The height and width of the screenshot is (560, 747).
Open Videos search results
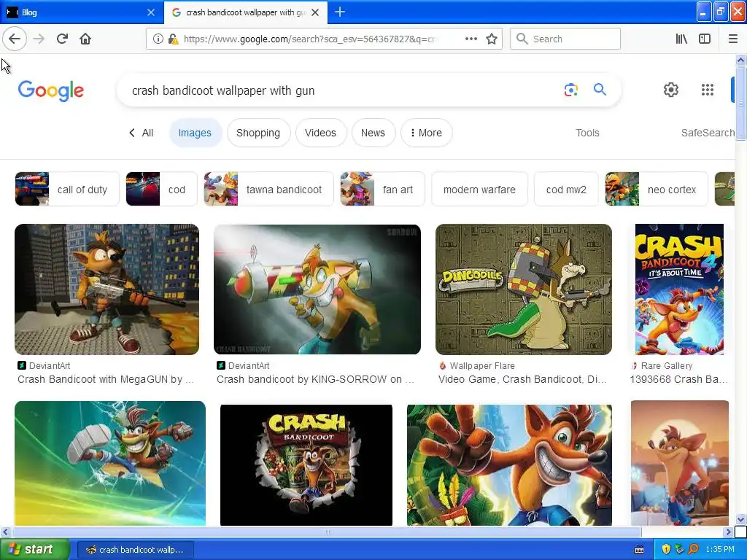tap(321, 133)
